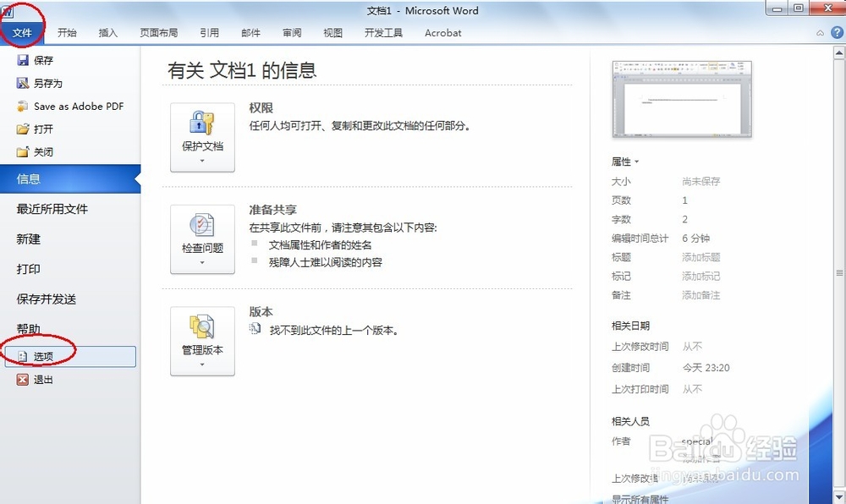Click the Save as Adobe PDF icon

23,107
